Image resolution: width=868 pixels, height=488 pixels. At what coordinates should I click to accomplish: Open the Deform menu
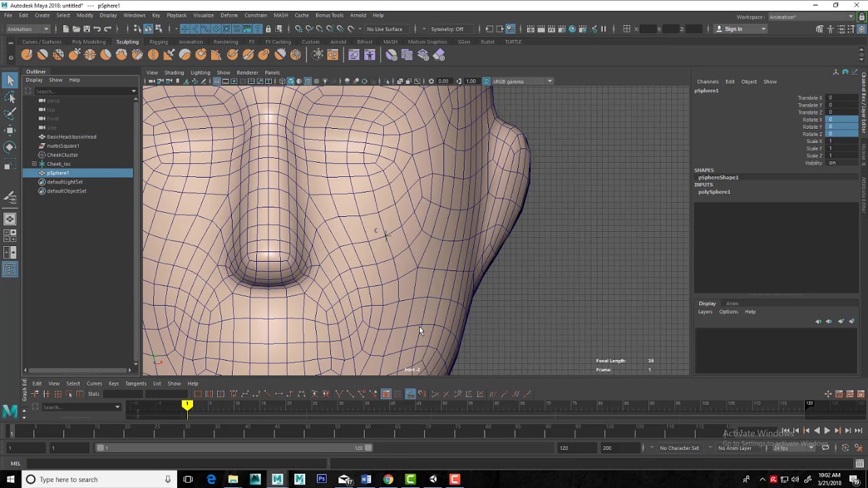229,15
